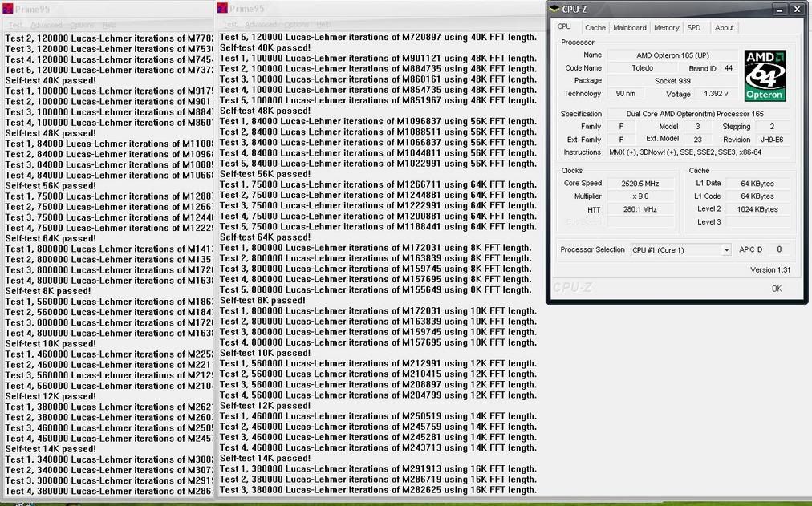This screenshot has width=812, height=506.
Task: Click the M901121 48K FFT test line in right Prime95
Action: pyautogui.click(x=378, y=58)
